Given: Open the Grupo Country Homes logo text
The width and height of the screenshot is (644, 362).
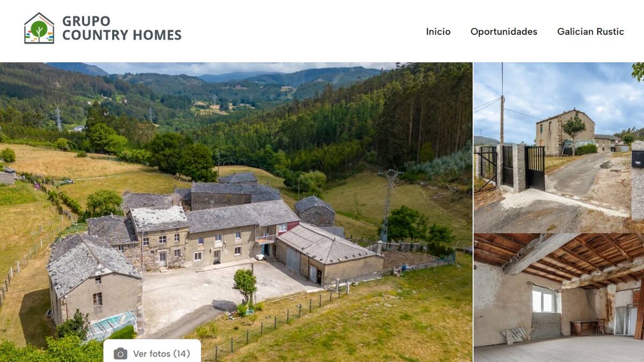Looking at the screenshot, I should (122, 28).
